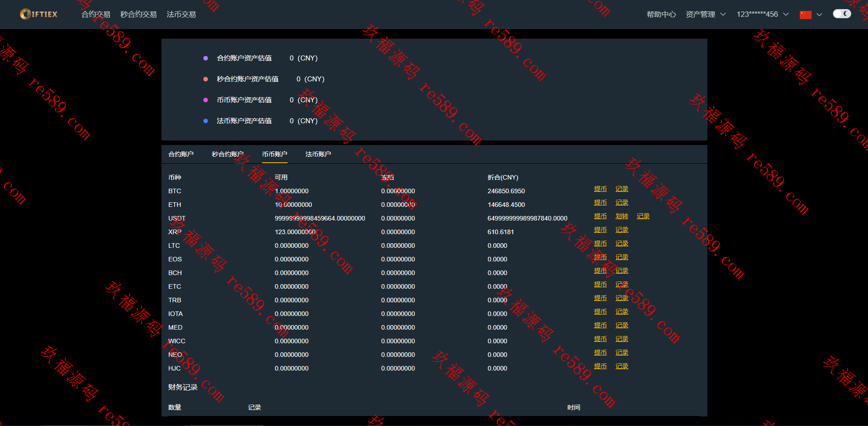Click 提币 for WICC row
The height and width of the screenshot is (426, 868).
pos(600,339)
